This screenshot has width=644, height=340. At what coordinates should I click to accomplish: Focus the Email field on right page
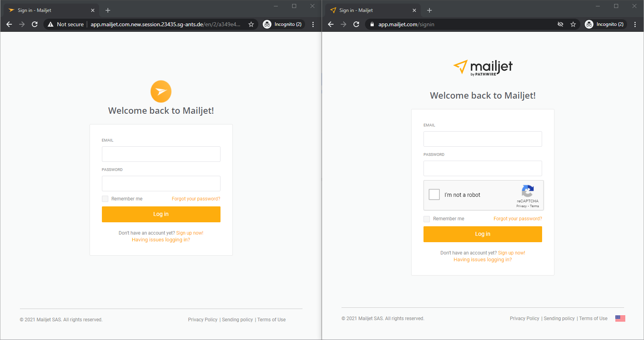tap(483, 139)
